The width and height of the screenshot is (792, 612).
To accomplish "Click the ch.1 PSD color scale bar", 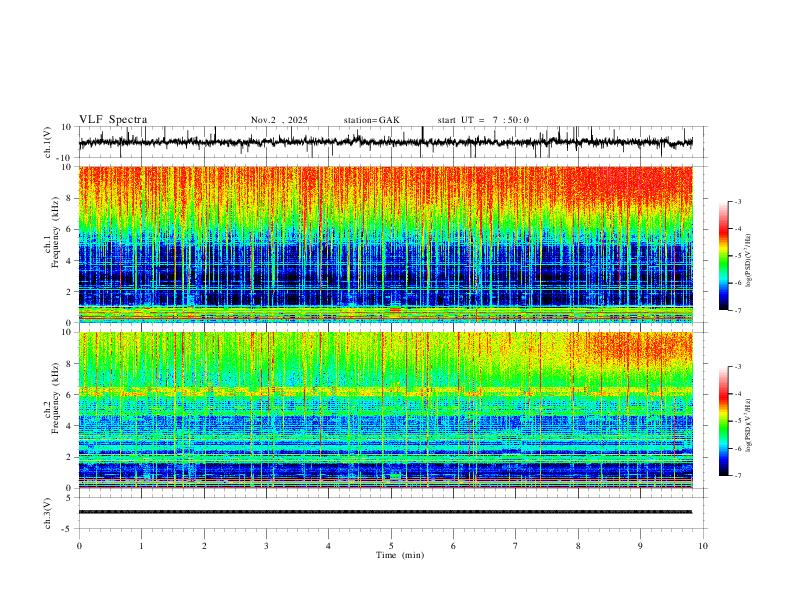I will click(724, 256).
